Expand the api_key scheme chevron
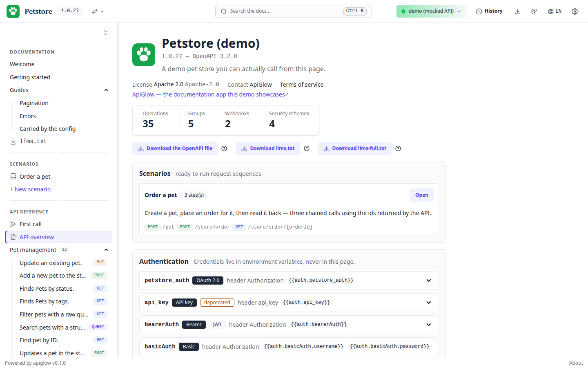588x368 pixels. [429, 303]
